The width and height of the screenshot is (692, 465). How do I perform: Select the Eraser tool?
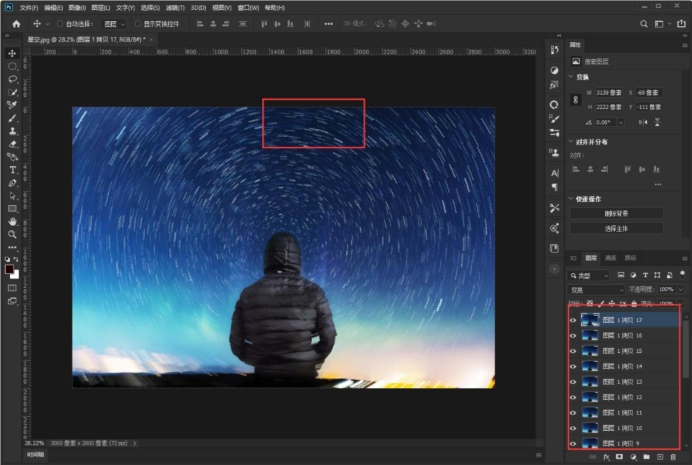(x=12, y=144)
